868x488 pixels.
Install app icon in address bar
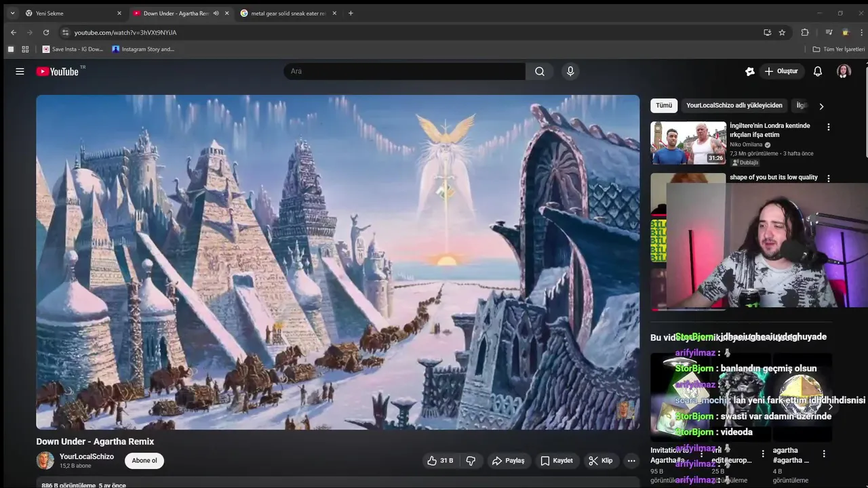click(767, 33)
